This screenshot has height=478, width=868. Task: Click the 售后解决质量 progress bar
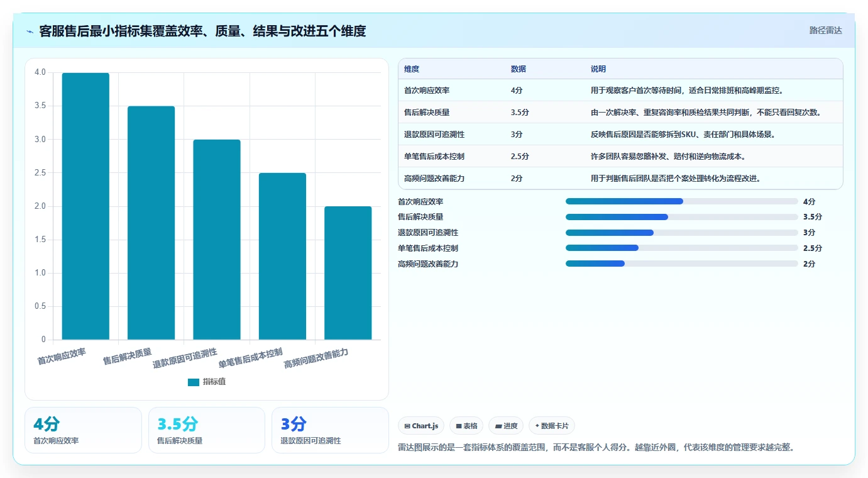pos(682,217)
